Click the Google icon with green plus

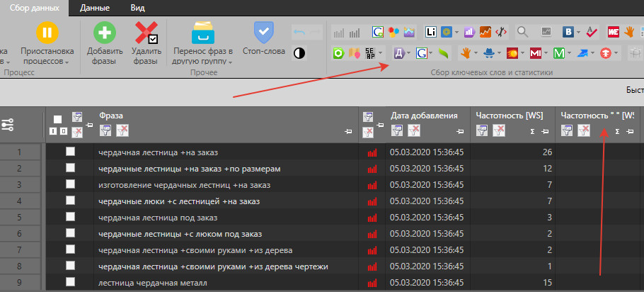click(378, 32)
